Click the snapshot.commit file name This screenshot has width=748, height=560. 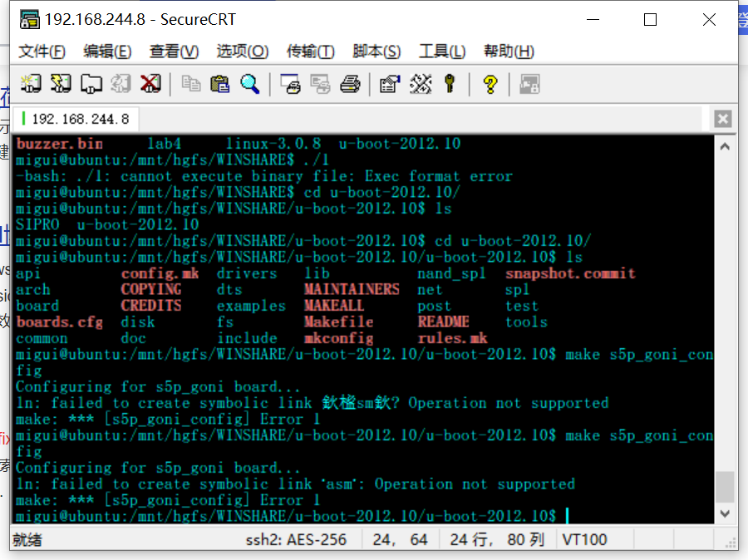click(x=570, y=273)
